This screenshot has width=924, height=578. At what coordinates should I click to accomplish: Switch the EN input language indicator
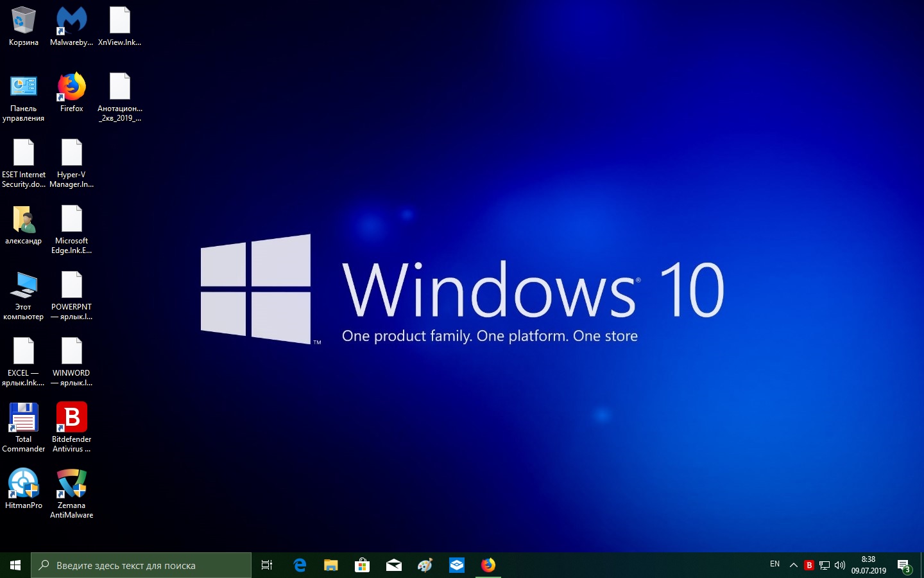click(774, 565)
